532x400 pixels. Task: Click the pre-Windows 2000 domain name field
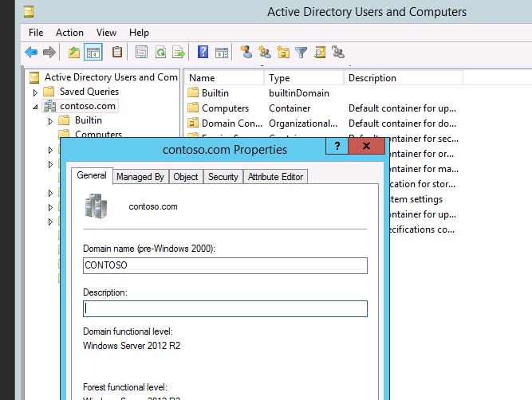[x=225, y=265]
